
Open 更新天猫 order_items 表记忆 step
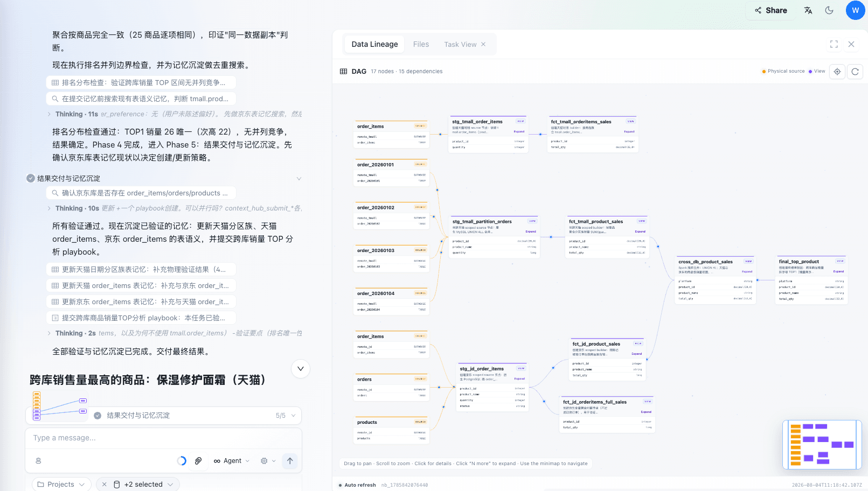pos(141,285)
